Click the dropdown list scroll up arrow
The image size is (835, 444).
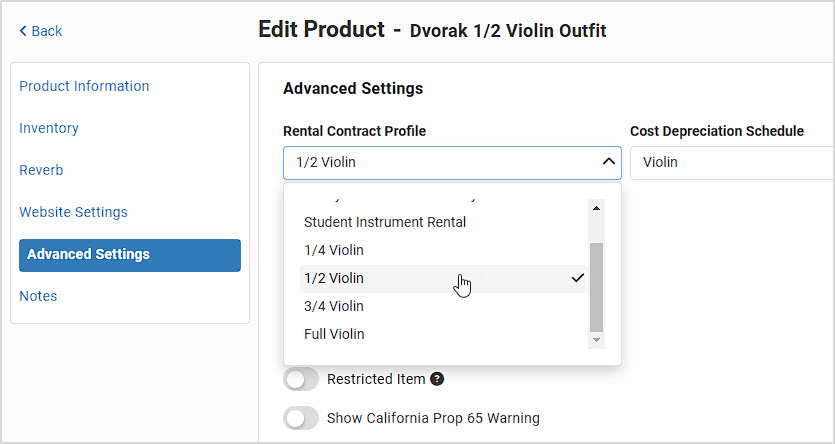coord(596,208)
